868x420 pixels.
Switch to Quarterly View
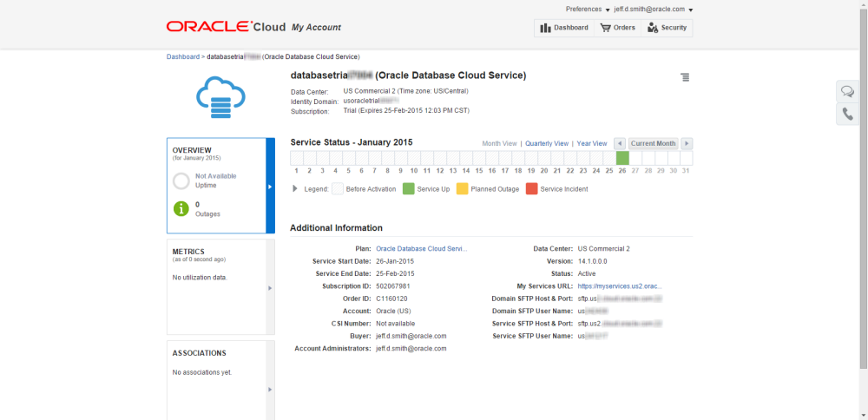pyautogui.click(x=547, y=143)
